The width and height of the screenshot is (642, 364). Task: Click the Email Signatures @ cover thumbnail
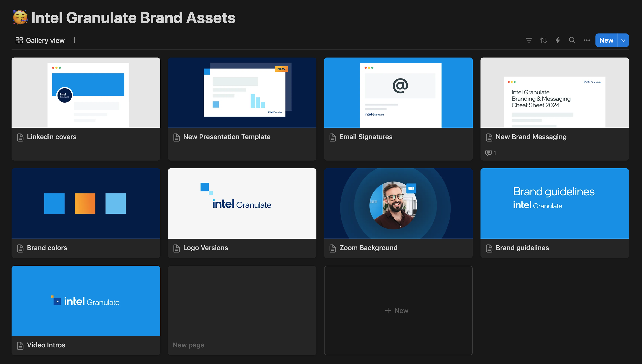click(398, 93)
